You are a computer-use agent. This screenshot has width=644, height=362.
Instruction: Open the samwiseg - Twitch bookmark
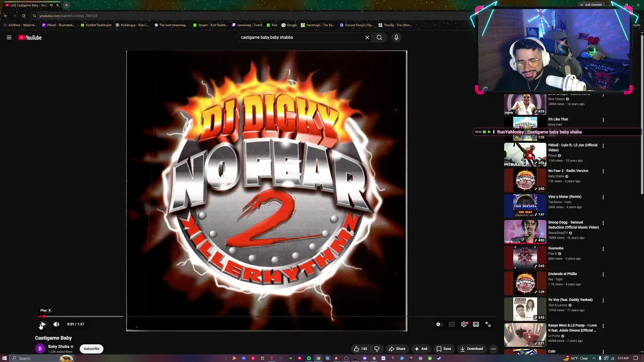[x=247, y=25]
